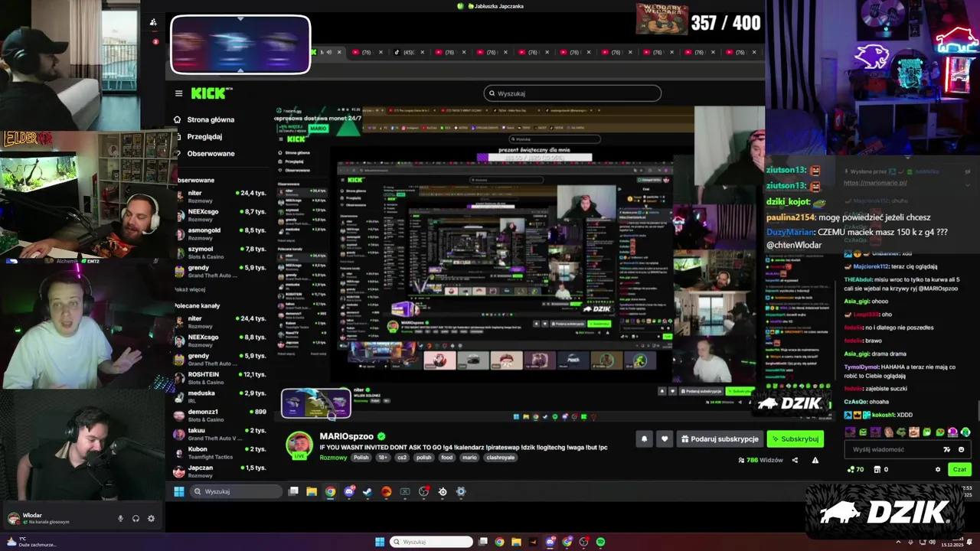The width and height of the screenshot is (980, 551).
Task: Click TymolDymol username in chat
Action: [x=861, y=367]
